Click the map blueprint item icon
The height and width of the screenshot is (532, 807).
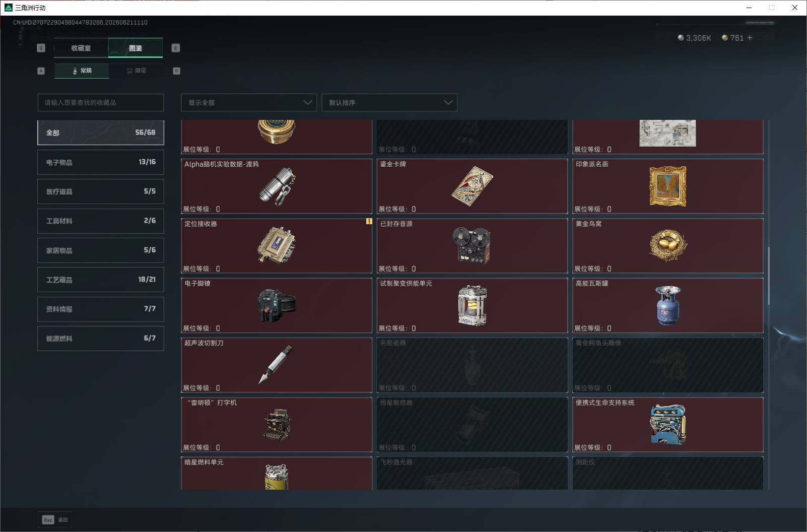667,133
